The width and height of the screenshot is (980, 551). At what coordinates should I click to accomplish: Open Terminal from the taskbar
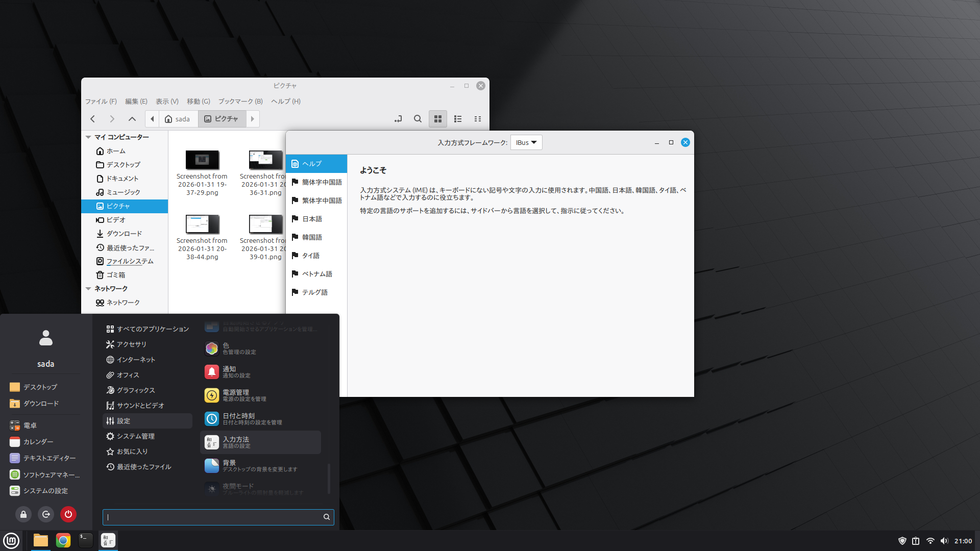click(x=86, y=540)
